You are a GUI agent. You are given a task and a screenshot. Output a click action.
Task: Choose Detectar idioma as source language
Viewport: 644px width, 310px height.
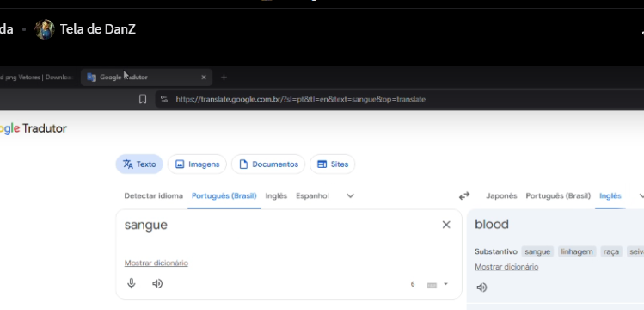click(154, 196)
